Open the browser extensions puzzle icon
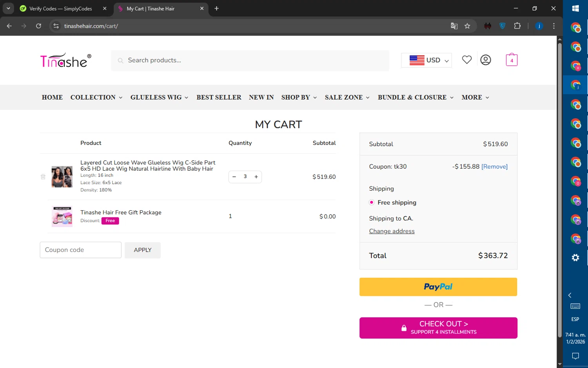 point(517,26)
